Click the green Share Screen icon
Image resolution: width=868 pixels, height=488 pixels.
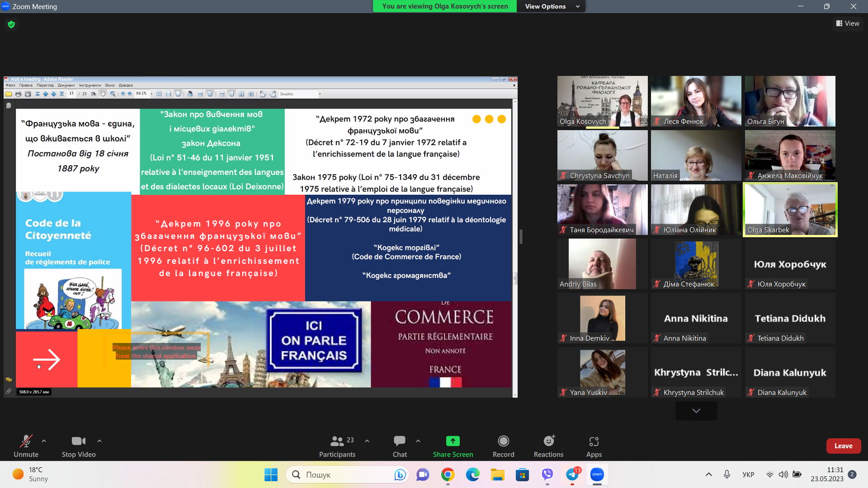[x=453, y=441]
